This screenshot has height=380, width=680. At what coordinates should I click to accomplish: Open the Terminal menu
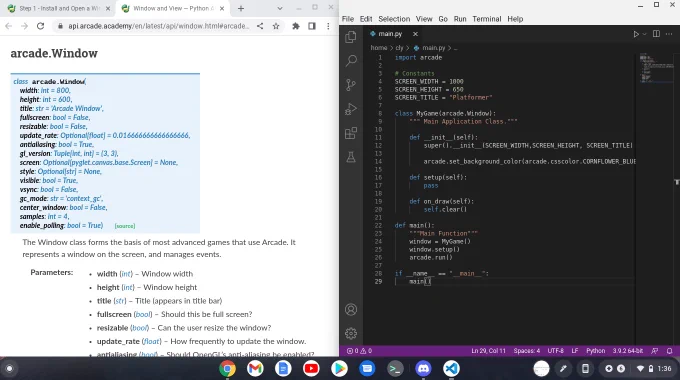487,19
